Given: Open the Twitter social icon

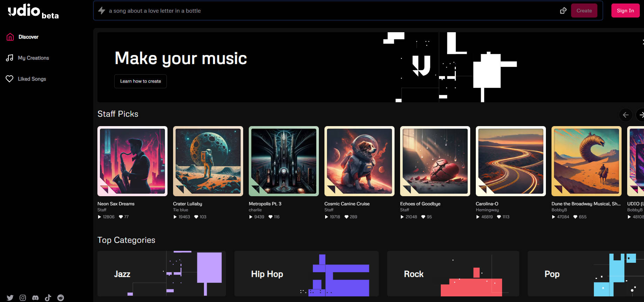Looking at the screenshot, I should tap(10, 298).
